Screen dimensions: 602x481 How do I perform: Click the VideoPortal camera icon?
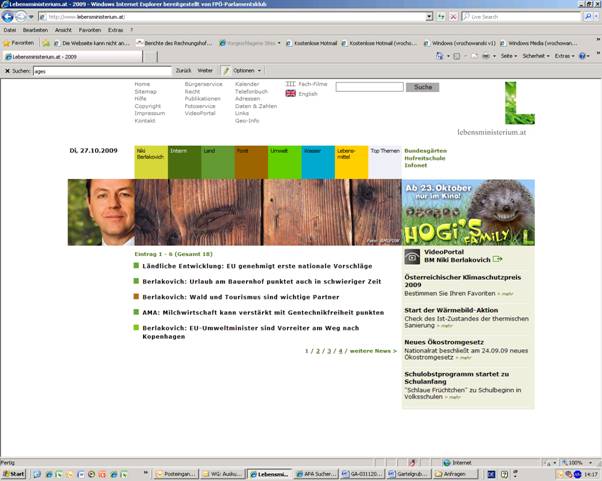[x=412, y=257]
